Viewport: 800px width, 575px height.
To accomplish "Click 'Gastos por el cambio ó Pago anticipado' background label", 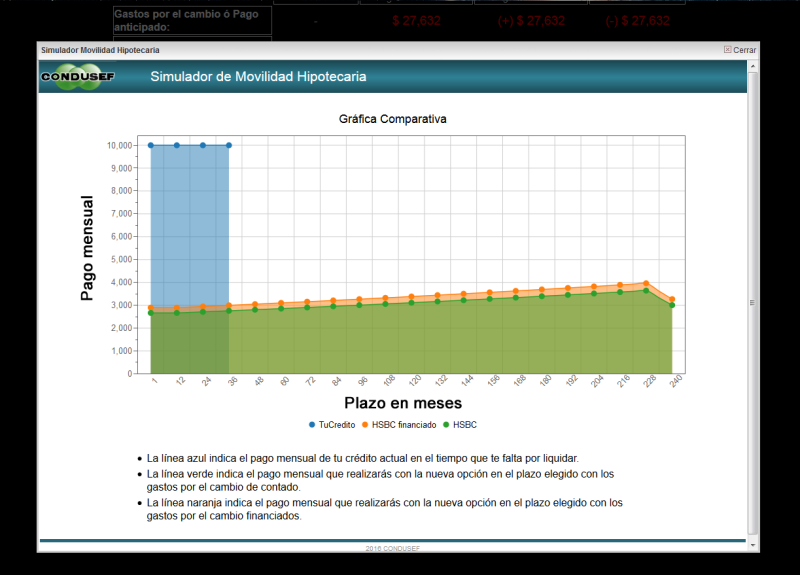I will 187,20.
